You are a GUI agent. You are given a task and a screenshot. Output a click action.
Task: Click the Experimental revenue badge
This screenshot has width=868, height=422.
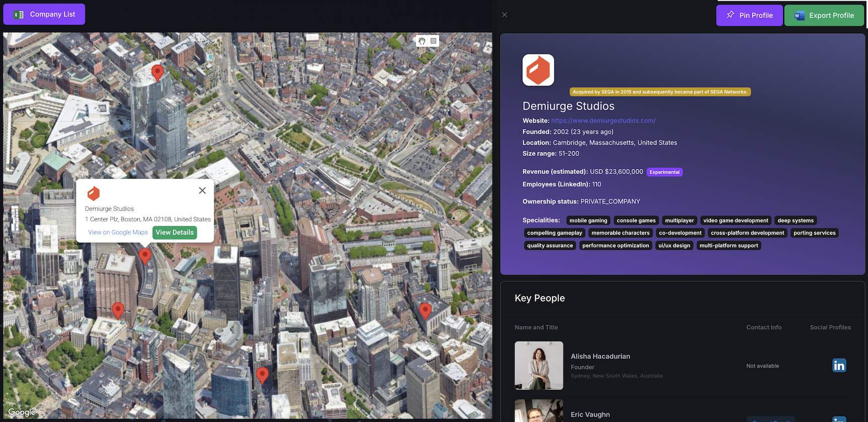coord(664,172)
